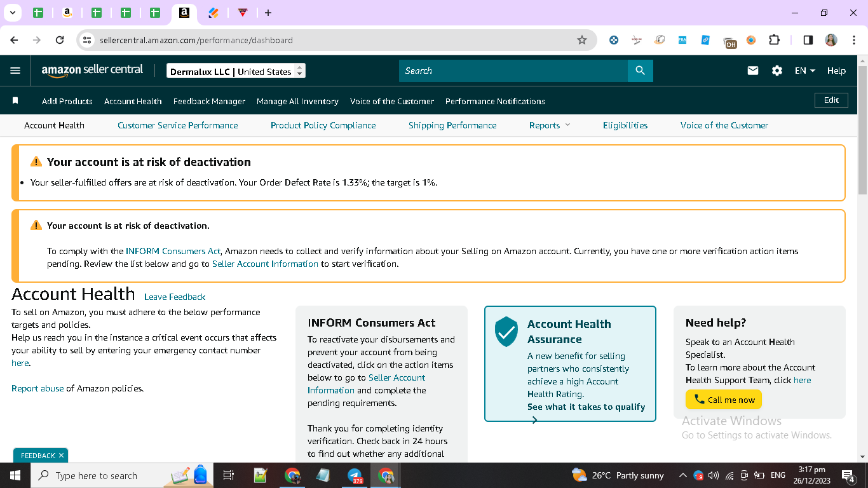The width and height of the screenshot is (868, 488).
Task: Click See what it takes to qualify
Action: 586,407
